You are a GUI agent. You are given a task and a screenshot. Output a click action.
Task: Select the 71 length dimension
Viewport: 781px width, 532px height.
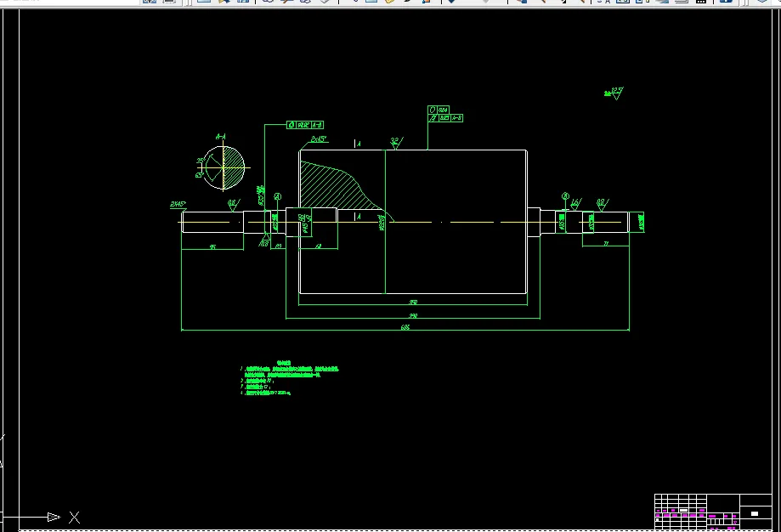coord(606,244)
